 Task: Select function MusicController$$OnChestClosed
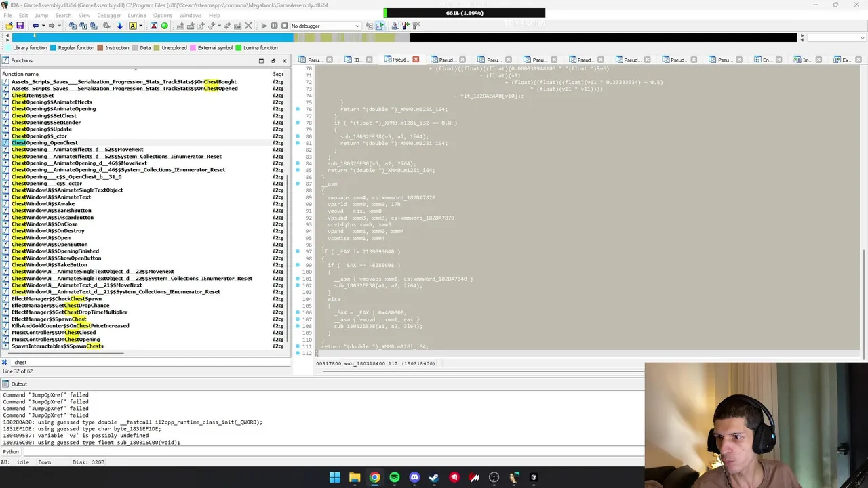54,333
